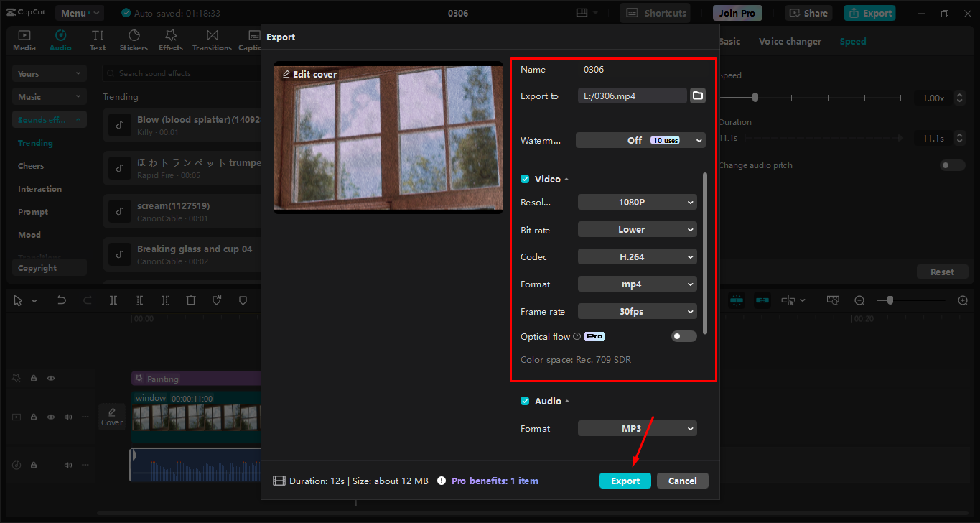Toggle the Change audio pitch switch

click(952, 165)
